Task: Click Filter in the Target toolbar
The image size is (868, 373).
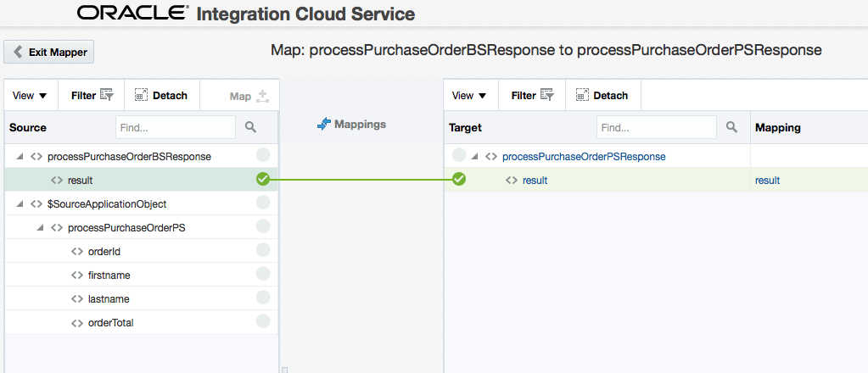Action: pyautogui.click(x=532, y=96)
